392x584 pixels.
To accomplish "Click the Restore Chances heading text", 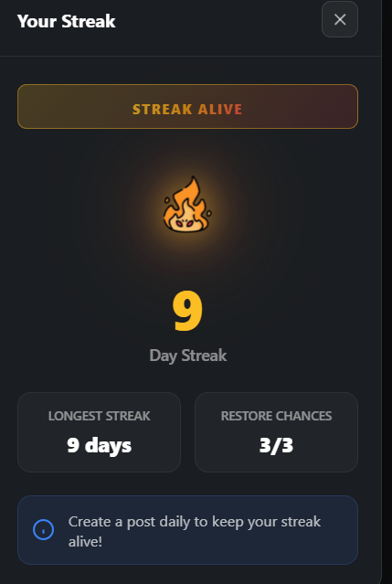I will click(x=276, y=416).
